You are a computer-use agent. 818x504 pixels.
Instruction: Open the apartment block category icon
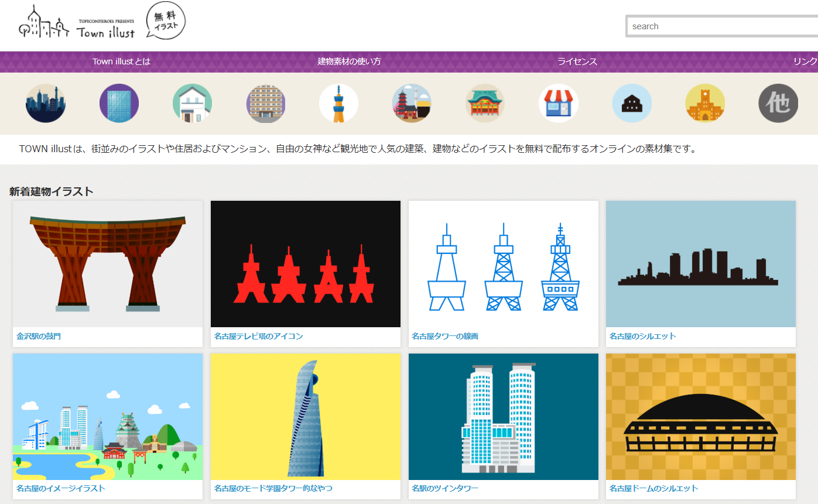[x=265, y=103]
